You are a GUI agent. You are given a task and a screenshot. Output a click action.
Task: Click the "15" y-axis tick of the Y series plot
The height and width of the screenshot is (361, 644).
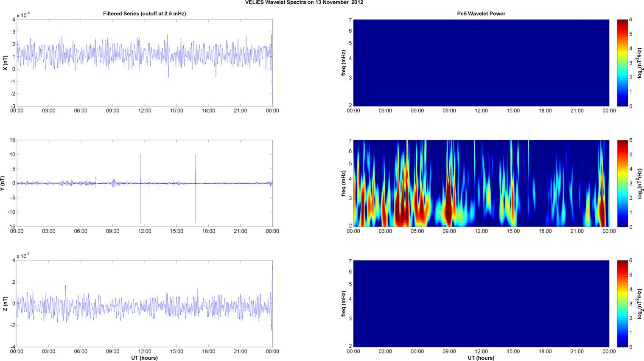point(12,140)
